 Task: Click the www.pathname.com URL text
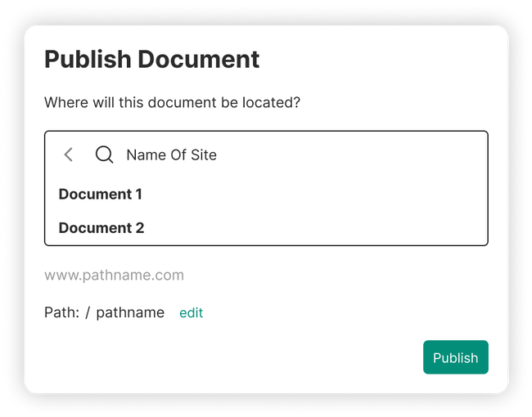click(114, 275)
